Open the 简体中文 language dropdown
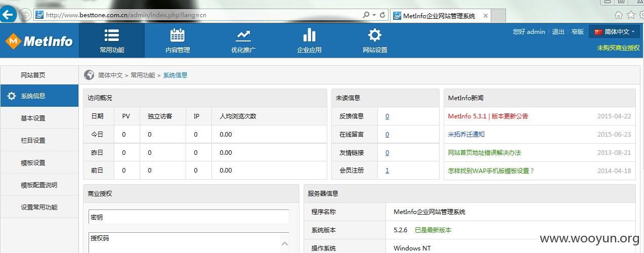This screenshot has height=253, width=644. tap(615, 31)
